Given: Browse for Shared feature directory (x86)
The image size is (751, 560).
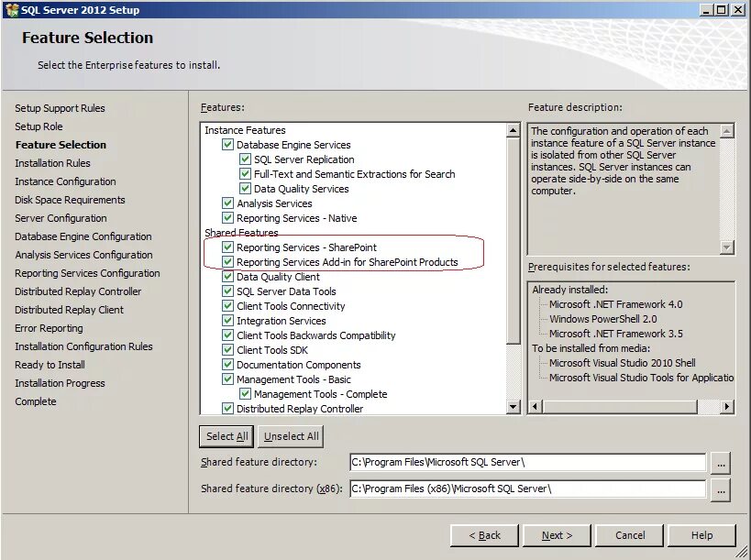Looking at the screenshot, I should pos(721,489).
